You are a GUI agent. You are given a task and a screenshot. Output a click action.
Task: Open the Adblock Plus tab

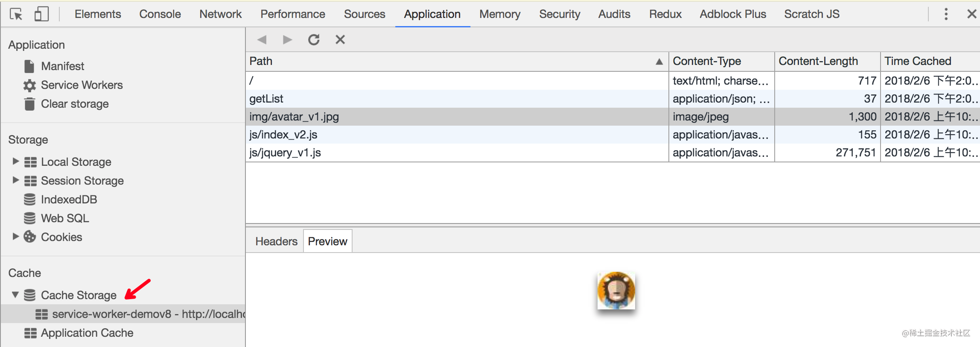(733, 14)
